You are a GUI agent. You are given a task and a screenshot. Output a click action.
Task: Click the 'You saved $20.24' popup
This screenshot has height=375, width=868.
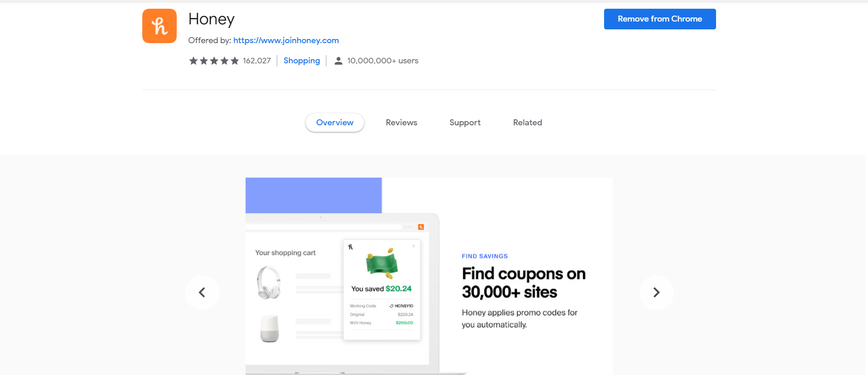382,290
